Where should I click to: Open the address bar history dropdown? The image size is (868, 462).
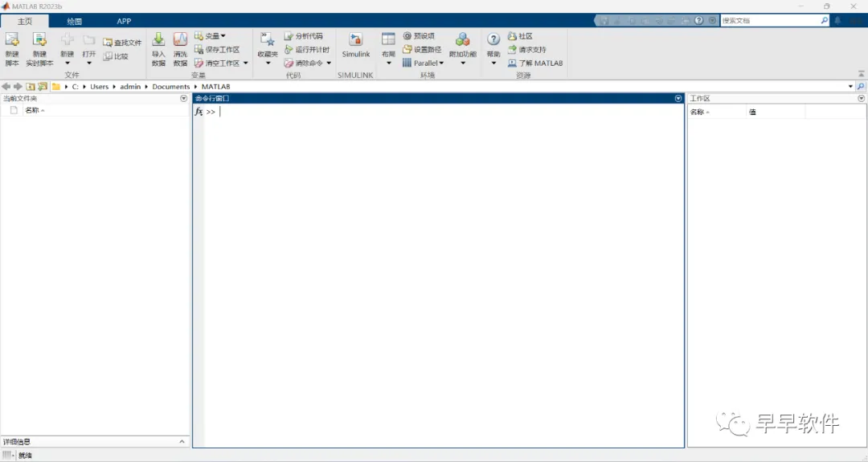850,86
